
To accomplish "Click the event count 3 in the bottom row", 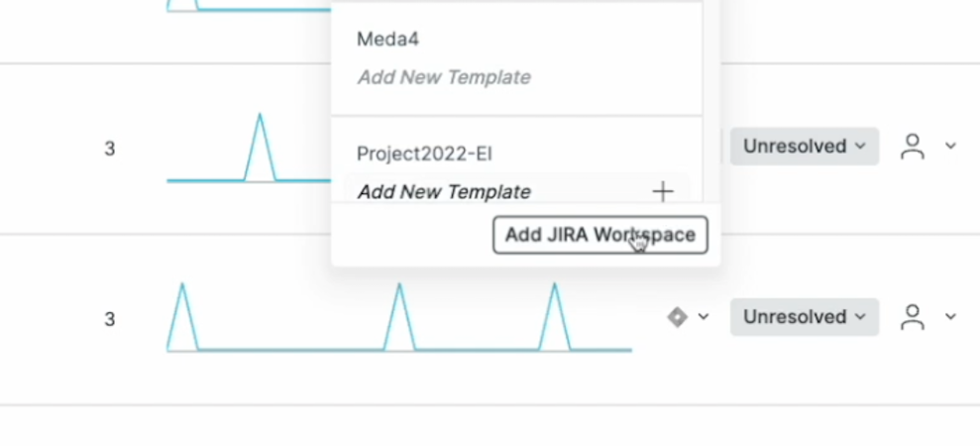I will pos(110,319).
